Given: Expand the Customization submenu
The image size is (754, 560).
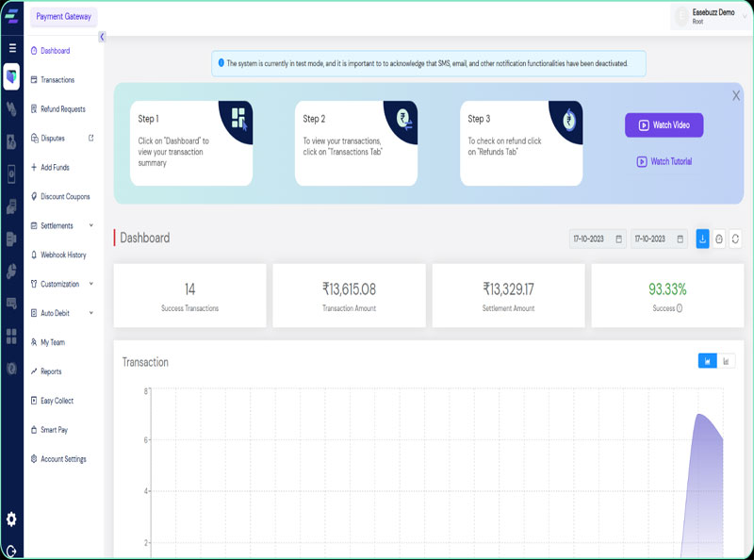Looking at the screenshot, I should (91, 284).
